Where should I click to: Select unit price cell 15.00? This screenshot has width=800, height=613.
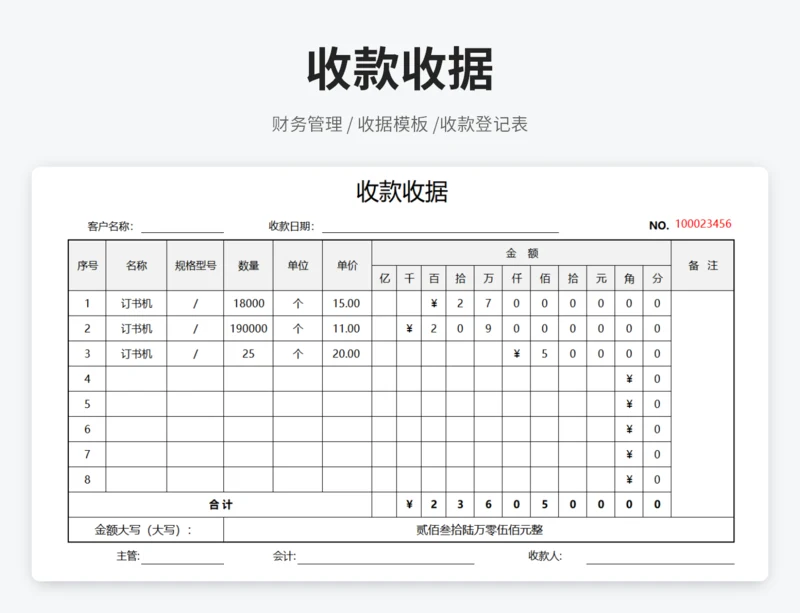[347, 304]
